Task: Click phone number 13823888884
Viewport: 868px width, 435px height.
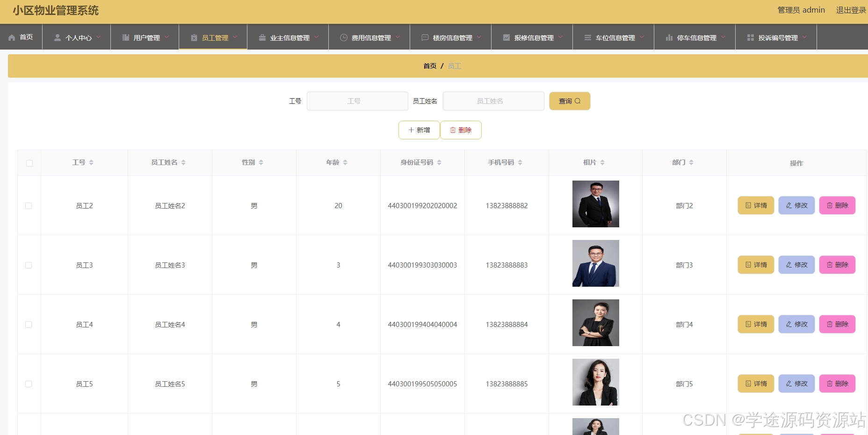Action: [506, 325]
